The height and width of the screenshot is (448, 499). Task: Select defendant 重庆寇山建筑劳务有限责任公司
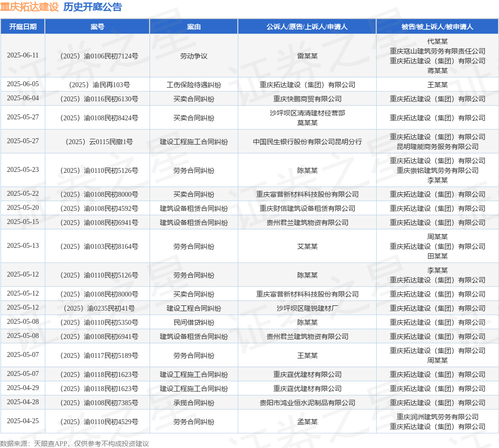tap(438, 51)
